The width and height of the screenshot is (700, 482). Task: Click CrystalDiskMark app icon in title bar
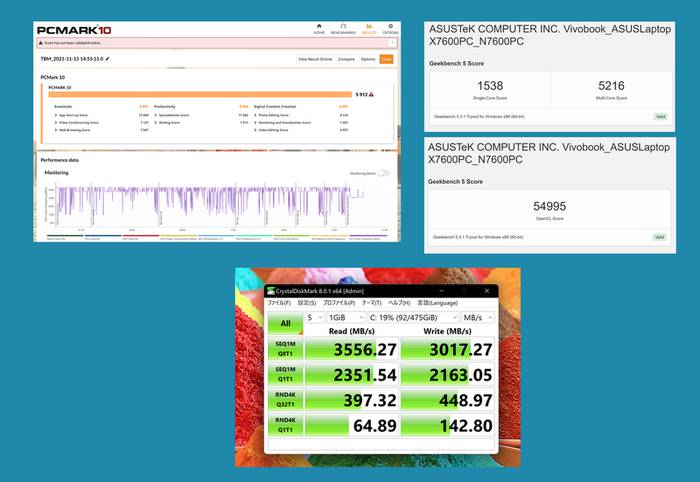tap(270, 291)
